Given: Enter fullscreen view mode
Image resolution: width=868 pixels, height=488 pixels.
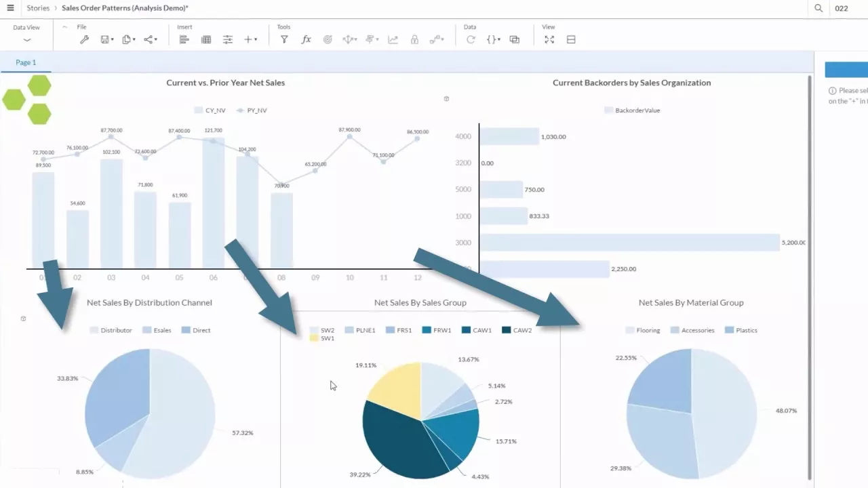Looking at the screenshot, I should [549, 40].
